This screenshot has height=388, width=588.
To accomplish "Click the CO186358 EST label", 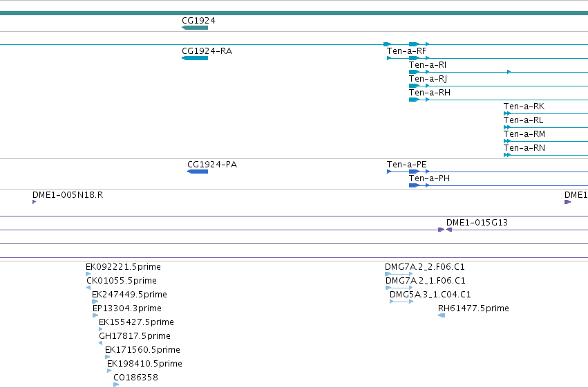I will pos(135,378).
